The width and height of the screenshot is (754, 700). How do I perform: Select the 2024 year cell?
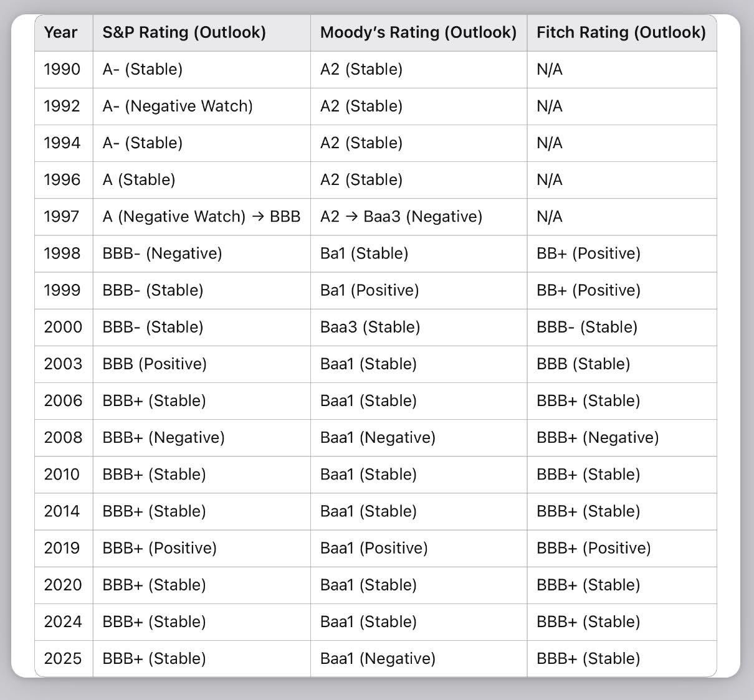pyautogui.click(x=63, y=622)
